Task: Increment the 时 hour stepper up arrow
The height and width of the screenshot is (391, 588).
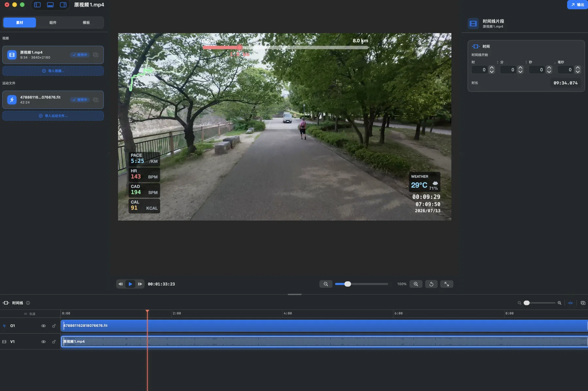Action: (492, 68)
